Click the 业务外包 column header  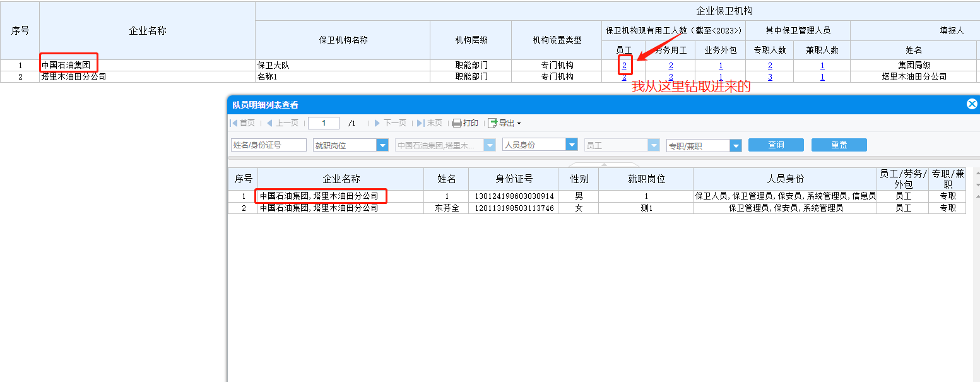pyautogui.click(x=721, y=50)
